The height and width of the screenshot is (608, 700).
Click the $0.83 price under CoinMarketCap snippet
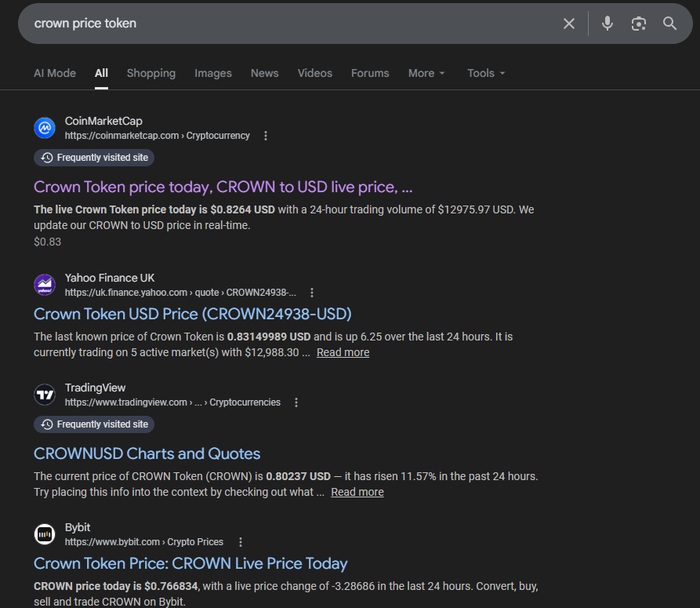(x=47, y=242)
